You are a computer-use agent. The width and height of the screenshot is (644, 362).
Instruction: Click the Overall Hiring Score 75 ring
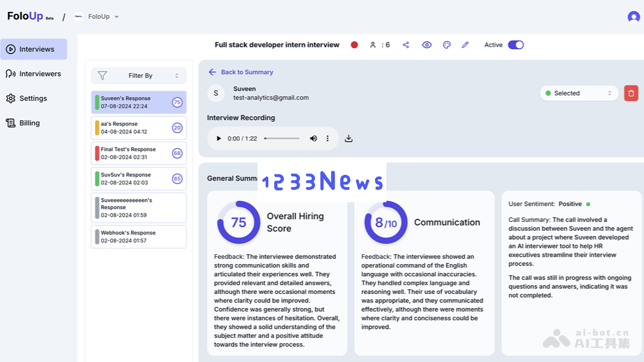(x=239, y=222)
